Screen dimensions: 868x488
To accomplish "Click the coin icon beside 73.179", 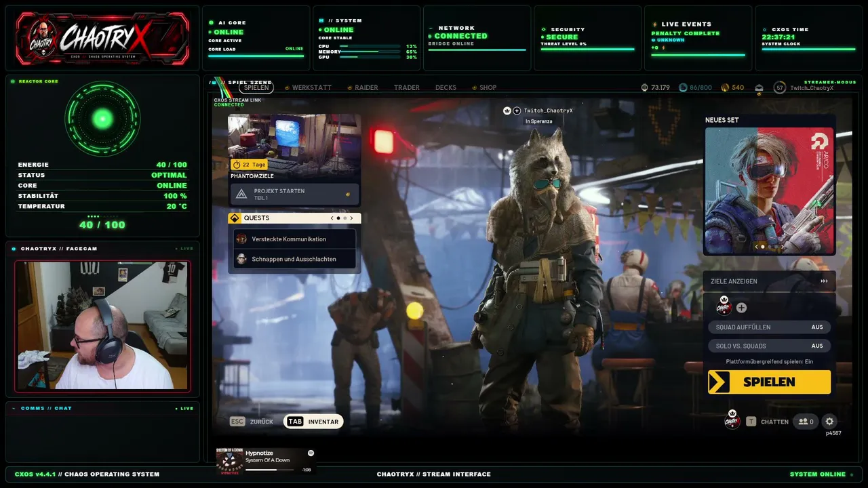I will 645,88.
